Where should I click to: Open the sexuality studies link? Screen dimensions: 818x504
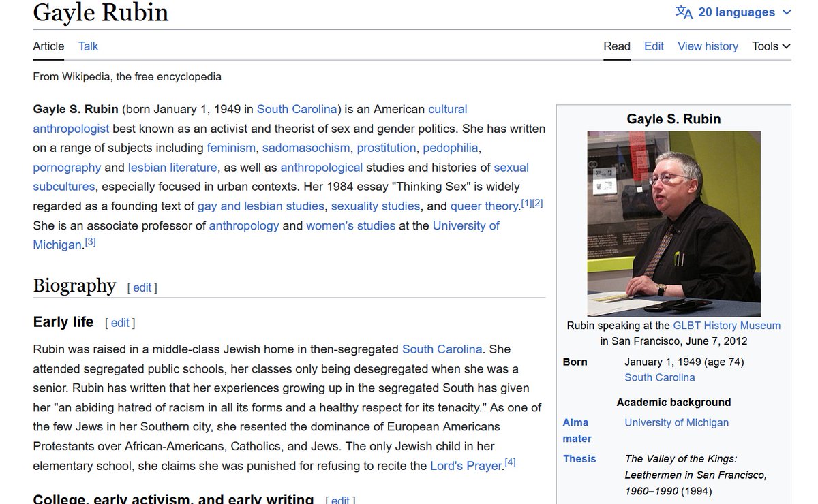tap(376, 206)
